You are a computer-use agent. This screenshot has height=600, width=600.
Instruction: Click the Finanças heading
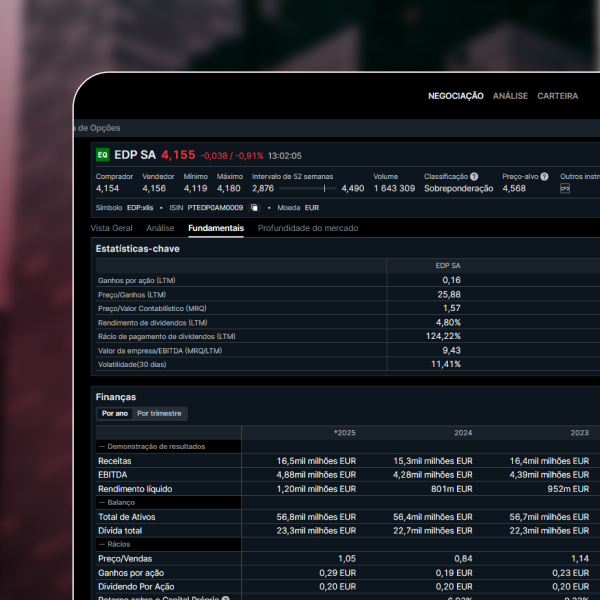[x=116, y=397]
